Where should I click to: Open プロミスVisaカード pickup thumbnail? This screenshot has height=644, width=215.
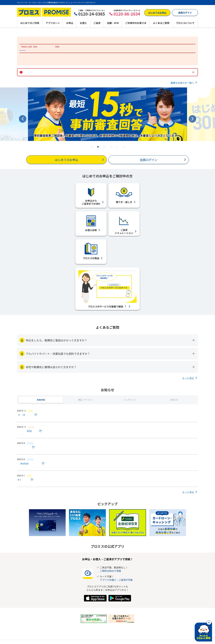coord(47,522)
